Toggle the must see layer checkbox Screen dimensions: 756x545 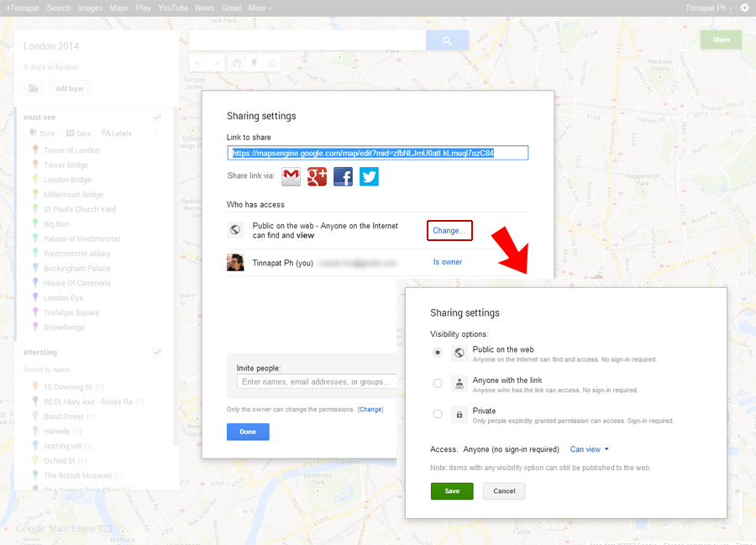click(x=157, y=117)
